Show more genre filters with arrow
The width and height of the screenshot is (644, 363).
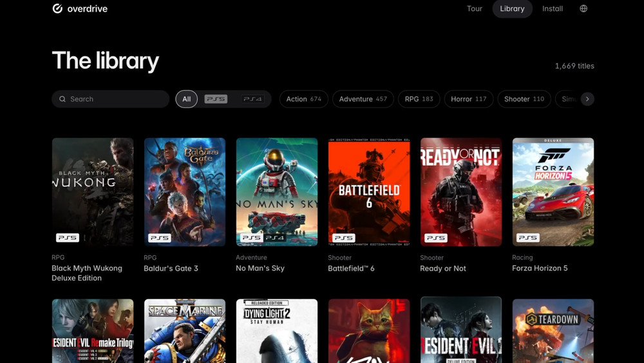pos(587,99)
